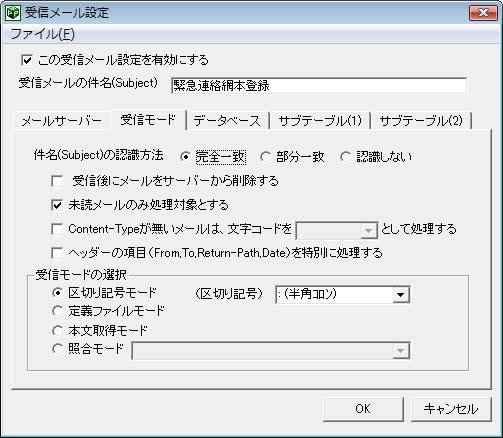Expand the 文字コード dropdown
The width and height of the screenshot is (503, 438).
(x=368, y=230)
